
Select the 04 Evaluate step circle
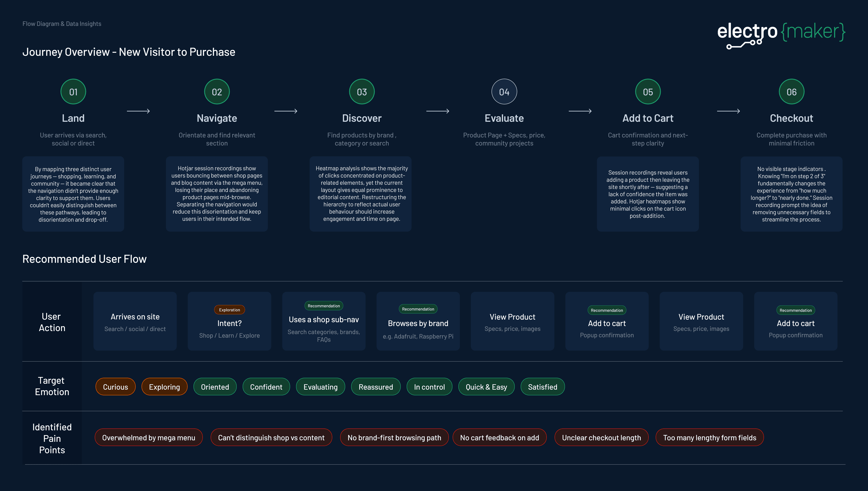pos(504,92)
